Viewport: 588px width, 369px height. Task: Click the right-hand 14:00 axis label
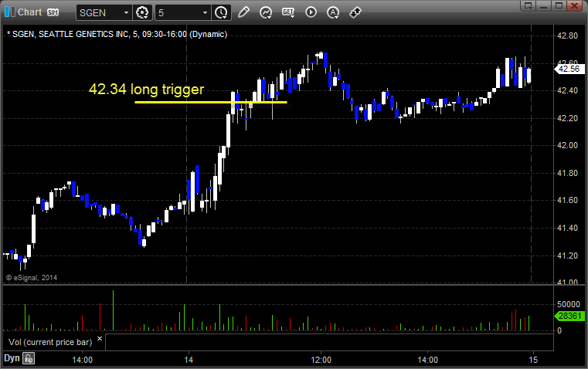(427, 360)
